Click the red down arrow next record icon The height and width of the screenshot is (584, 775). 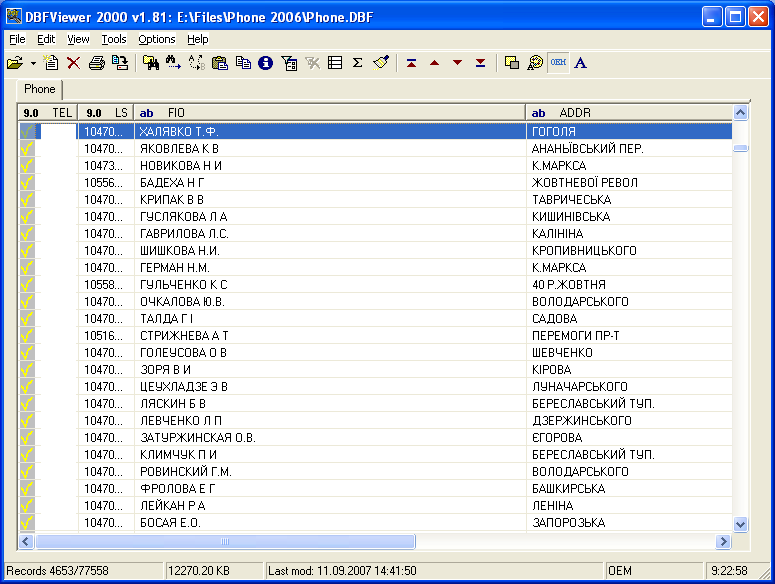click(458, 63)
